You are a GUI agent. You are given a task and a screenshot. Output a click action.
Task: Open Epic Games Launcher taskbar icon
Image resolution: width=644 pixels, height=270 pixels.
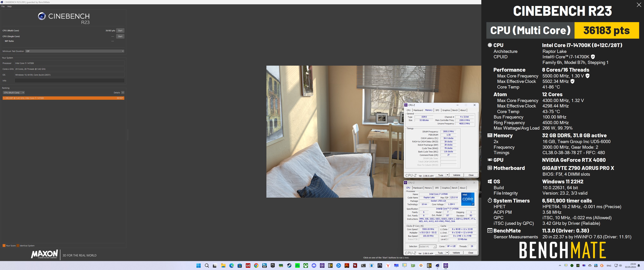coord(273,265)
